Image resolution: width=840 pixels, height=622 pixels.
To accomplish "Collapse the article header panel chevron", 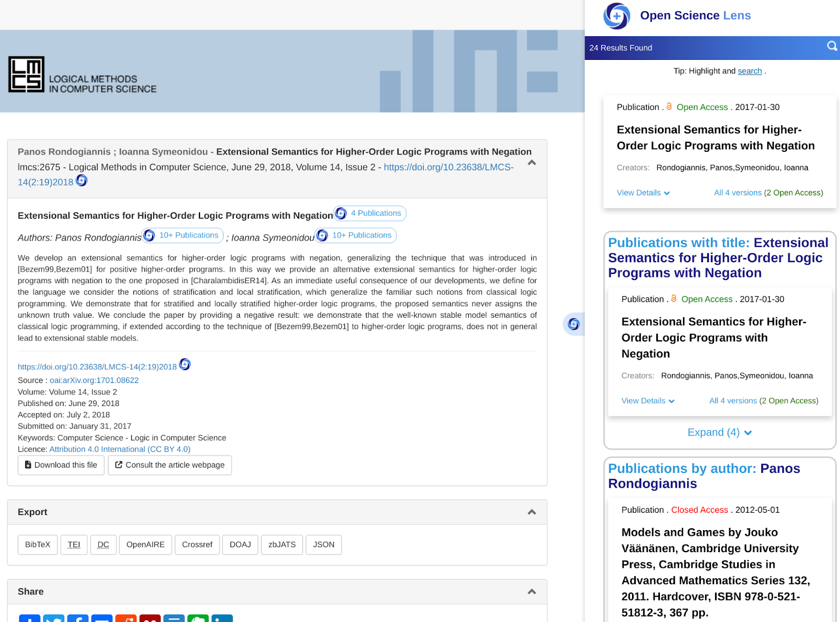I will 532,163.
